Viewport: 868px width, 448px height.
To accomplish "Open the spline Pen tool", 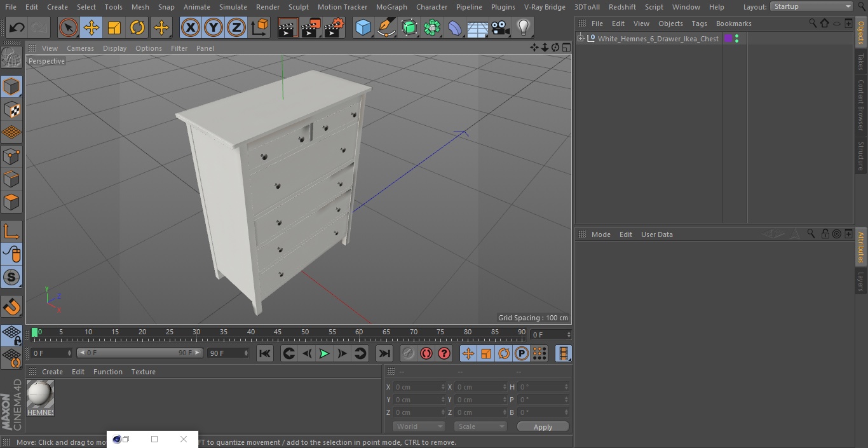I will point(386,28).
